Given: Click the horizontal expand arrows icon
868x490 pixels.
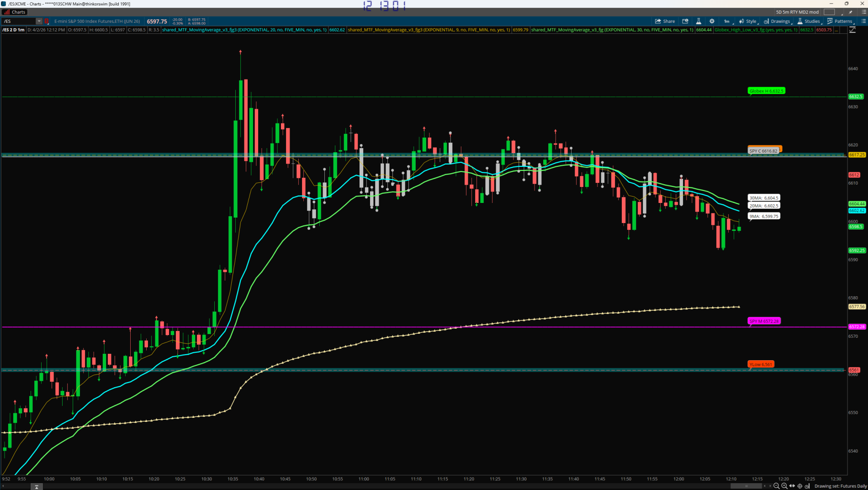Looking at the screenshot, I should tap(792, 486).
